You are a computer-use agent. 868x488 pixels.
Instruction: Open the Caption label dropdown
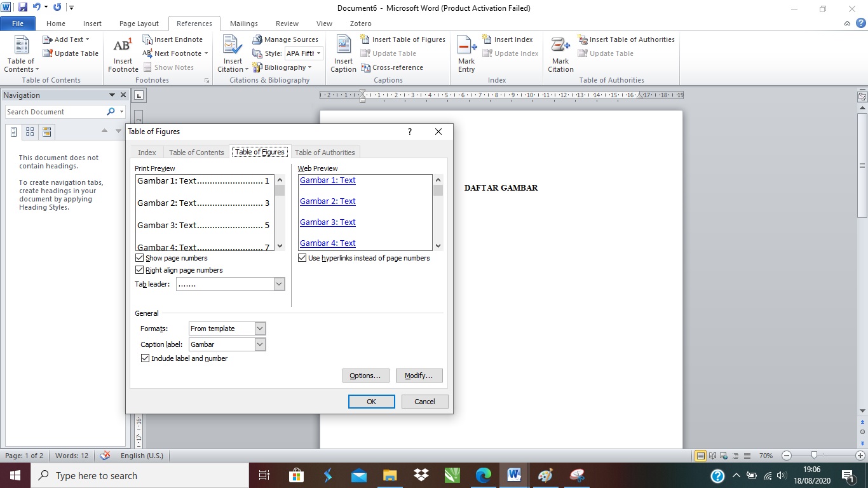tap(260, 344)
